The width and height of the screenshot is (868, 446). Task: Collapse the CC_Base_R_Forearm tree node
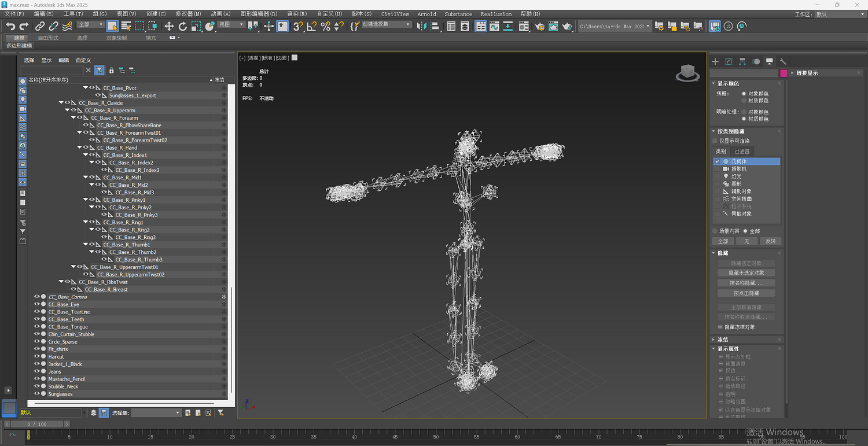[73, 118]
